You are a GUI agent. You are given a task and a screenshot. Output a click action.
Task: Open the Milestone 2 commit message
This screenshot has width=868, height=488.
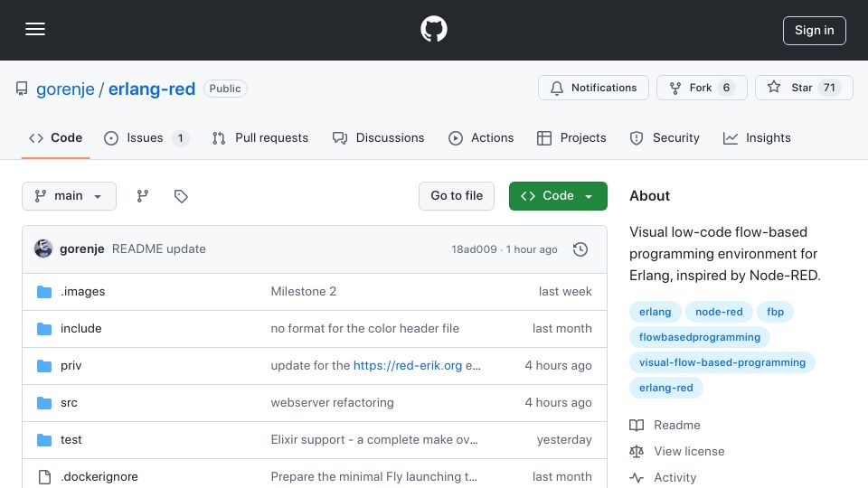304,292
